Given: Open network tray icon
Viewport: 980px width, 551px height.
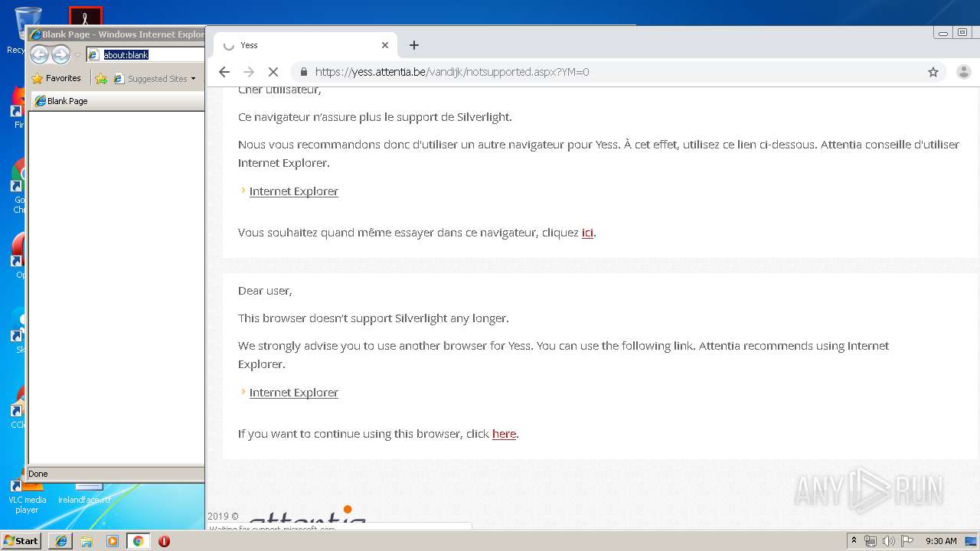Looking at the screenshot, I should pyautogui.click(x=871, y=541).
